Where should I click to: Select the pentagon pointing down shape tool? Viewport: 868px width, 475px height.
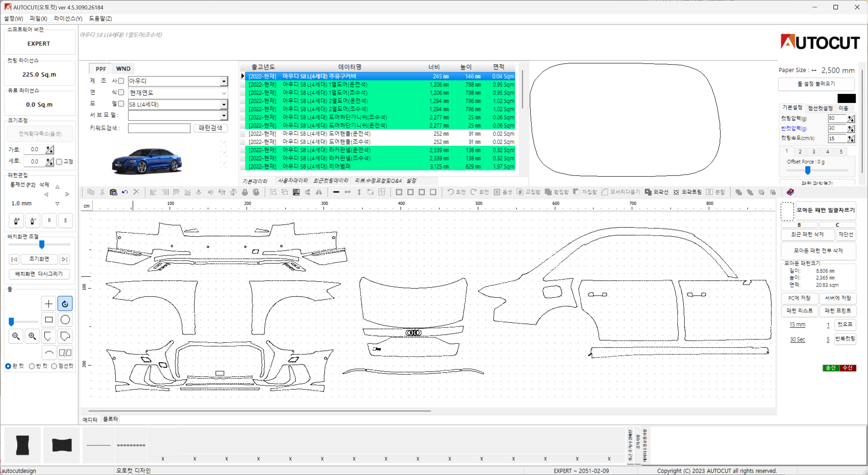pos(49,336)
